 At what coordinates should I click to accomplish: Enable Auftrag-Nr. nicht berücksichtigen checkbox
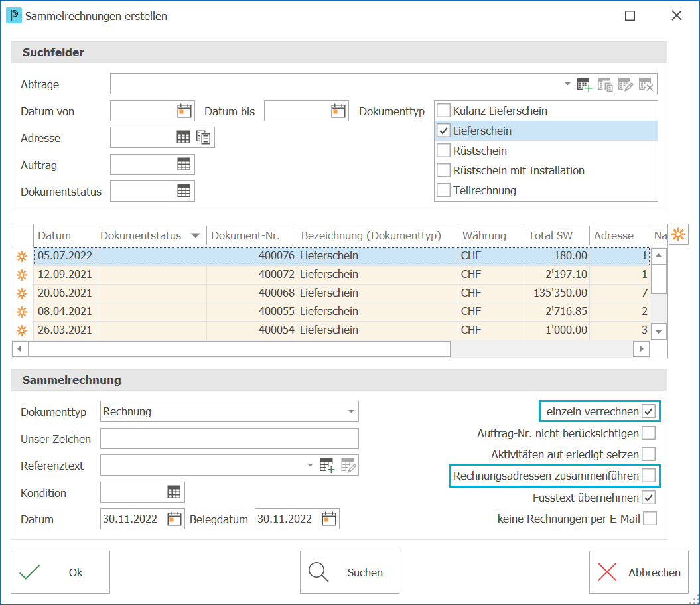point(649,433)
